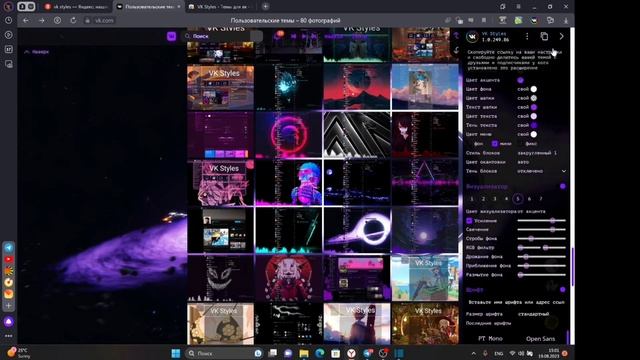The image size is (640, 360).
Task: Adjust the Размытие фона slider
Action: (x=541, y=275)
